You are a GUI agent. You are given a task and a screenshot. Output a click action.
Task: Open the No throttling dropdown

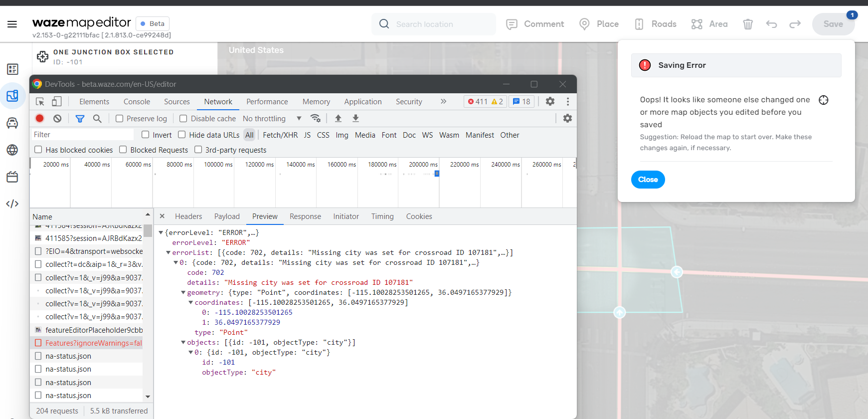272,118
